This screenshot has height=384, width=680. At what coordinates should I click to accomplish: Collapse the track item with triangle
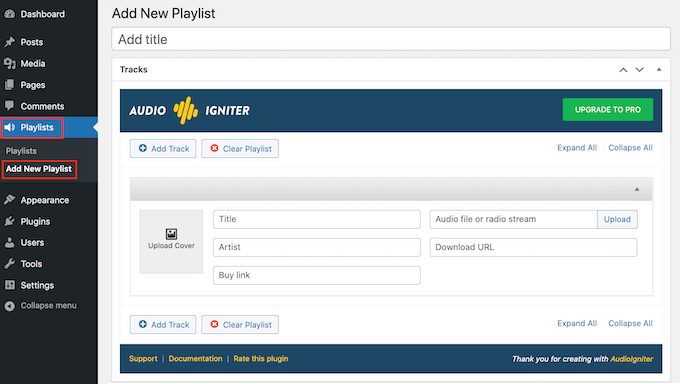[637, 189]
